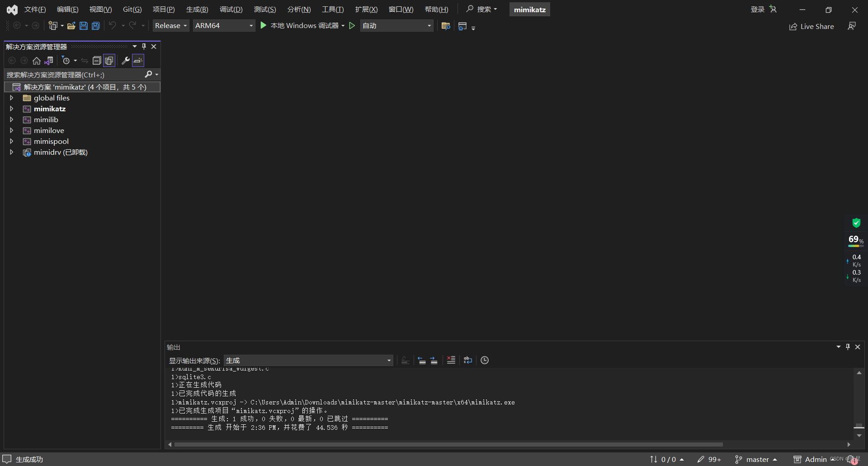Screen dimensions: 868x466
Task: Click the master branch in status bar
Action: pyautogui.click(x=756, y=459)
